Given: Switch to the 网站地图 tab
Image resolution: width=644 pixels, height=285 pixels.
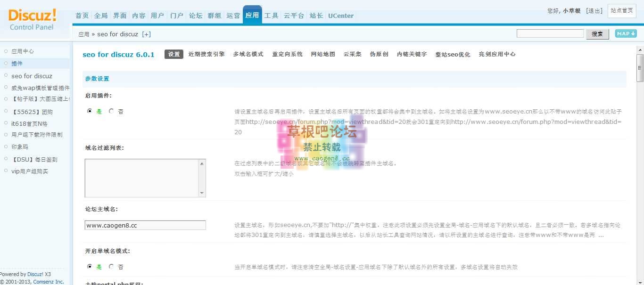Looking at the screenshot, I should [x=323, y=54].
